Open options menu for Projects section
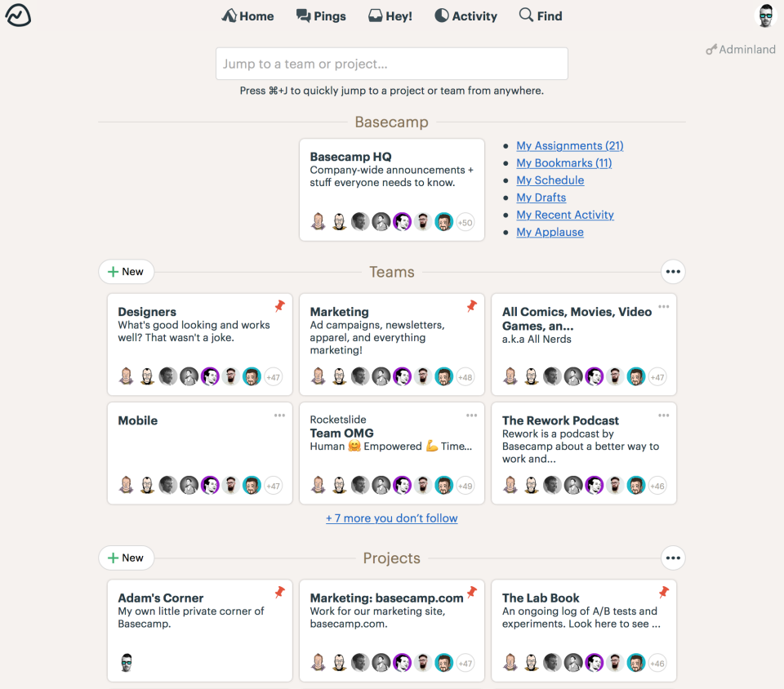784x689 pixels. tap(672, 558)
